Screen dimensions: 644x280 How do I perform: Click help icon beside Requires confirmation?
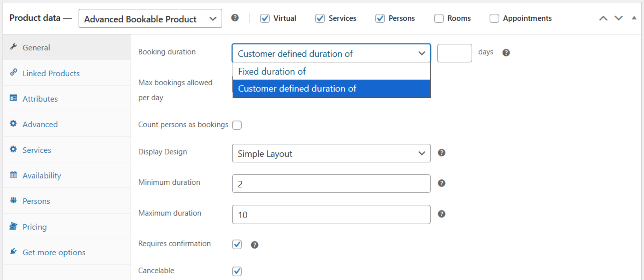pyautogui.click(x=254, y=245)
